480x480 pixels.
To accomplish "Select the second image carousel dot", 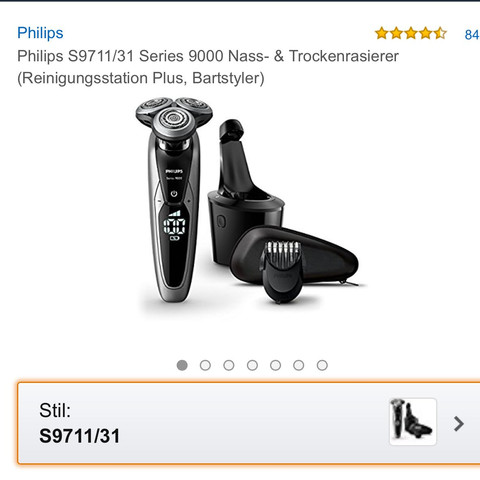I will (x=205, y=365).
